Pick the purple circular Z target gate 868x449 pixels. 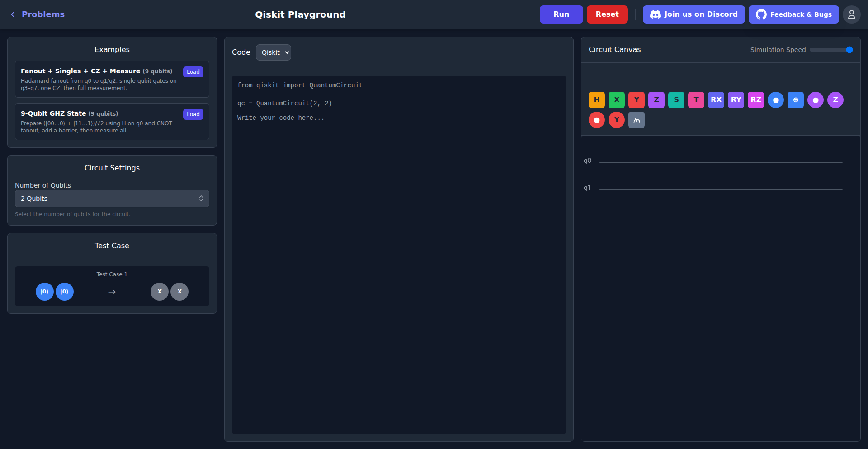pos(835,100)
